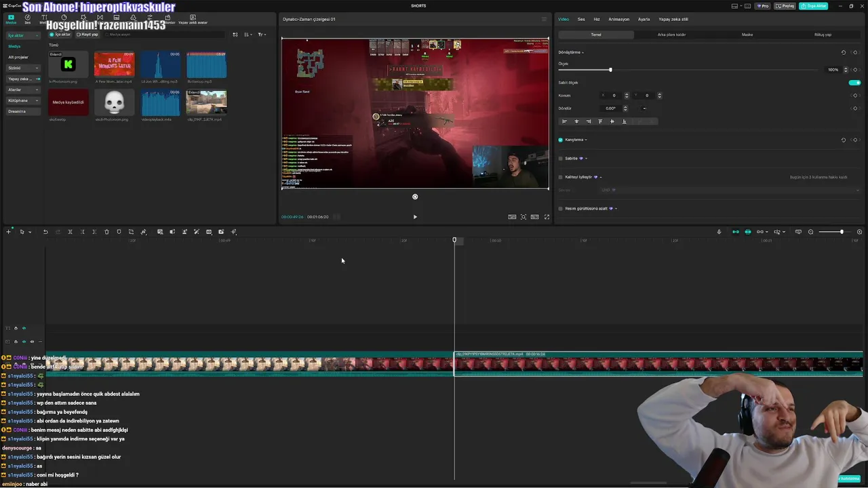Zoom out the timeline with minus icon
The width and height of the screenshot is (868, 488).
[x=810, y=232]
